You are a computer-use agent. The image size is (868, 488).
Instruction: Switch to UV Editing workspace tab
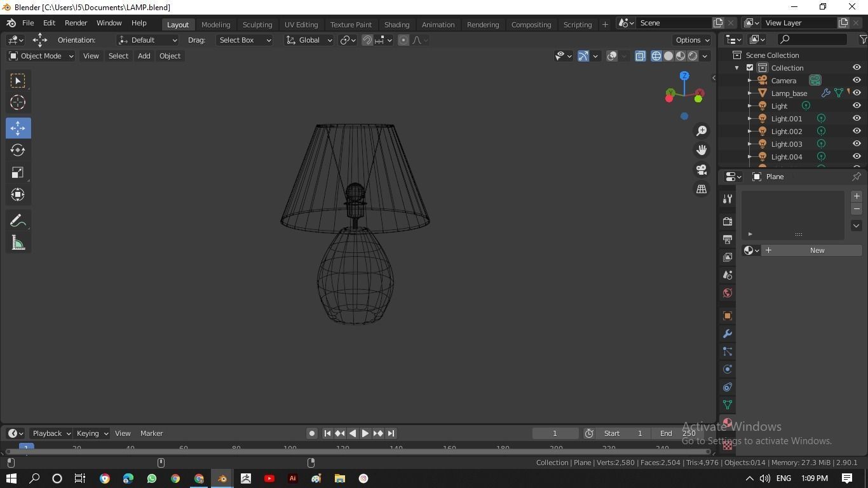click(301, 24)
